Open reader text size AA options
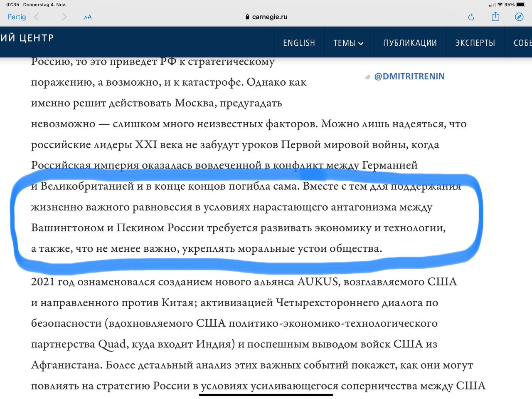The width and height of the screenshot is (532, 399). click(x=88, y=17)
